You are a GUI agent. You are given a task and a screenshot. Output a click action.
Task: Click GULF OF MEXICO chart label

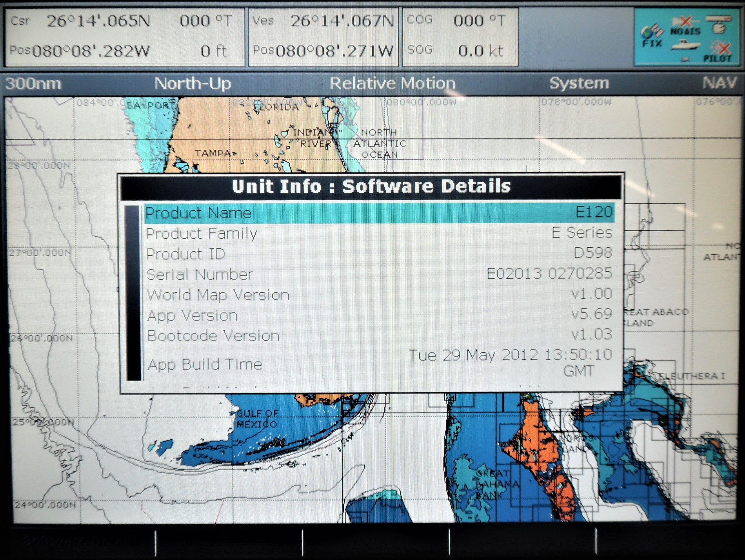point(257,419)
